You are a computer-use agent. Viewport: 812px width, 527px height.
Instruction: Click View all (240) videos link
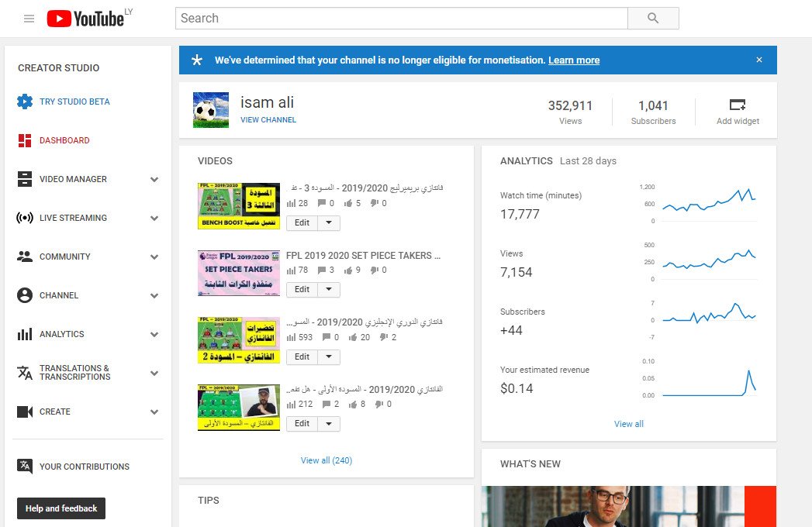click(327, 460)
